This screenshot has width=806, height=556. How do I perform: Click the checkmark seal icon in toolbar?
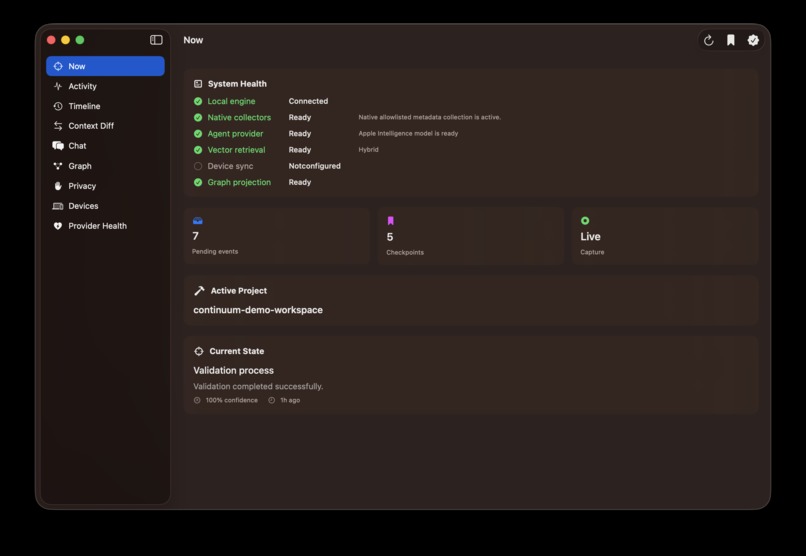(753, 40)
